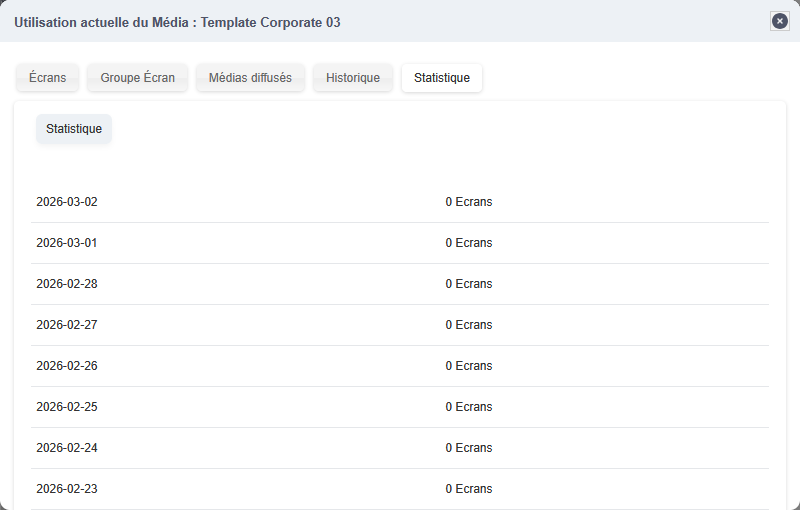800x510 pixels.
Task: Select the 2026-02-24 date row
Action: 67,448
